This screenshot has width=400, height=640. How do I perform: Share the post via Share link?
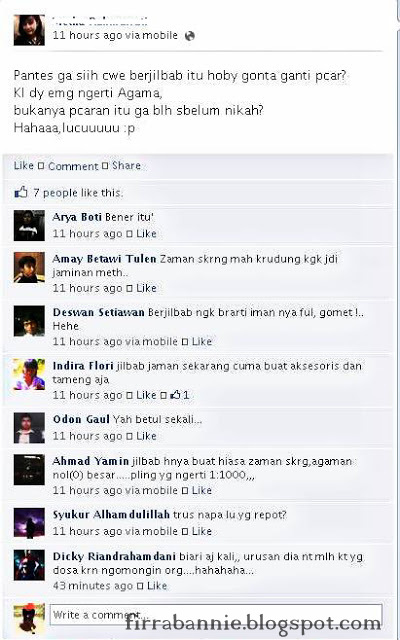pos(127,165)
